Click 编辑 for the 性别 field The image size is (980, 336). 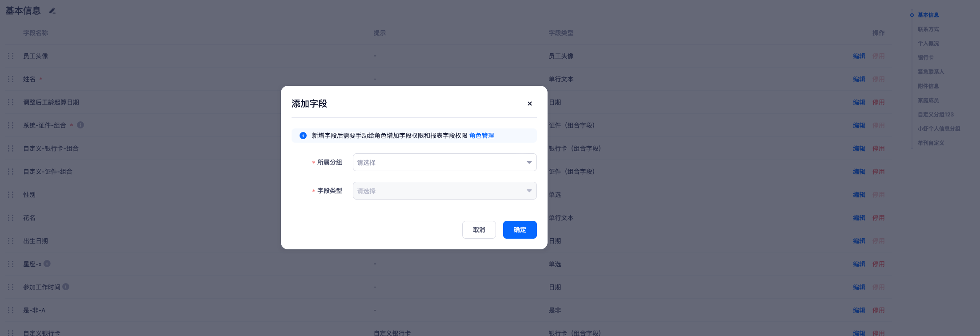859,195
